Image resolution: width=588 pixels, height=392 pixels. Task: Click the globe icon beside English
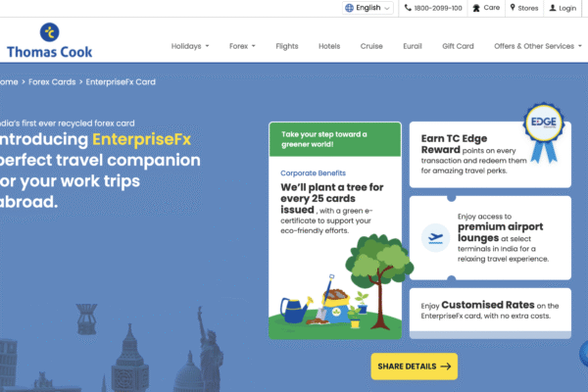click(x=349, y=8)
